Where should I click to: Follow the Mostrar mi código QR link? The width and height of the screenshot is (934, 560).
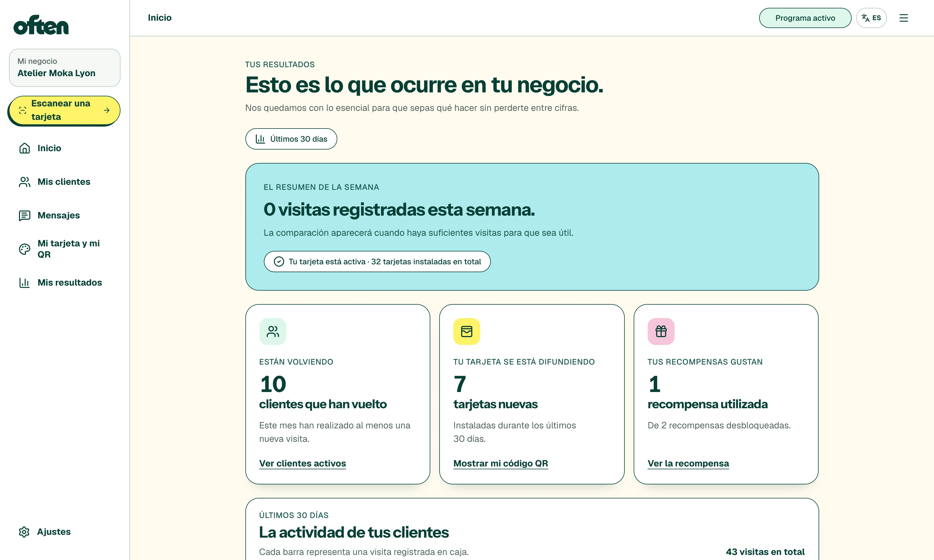(501, 463)
